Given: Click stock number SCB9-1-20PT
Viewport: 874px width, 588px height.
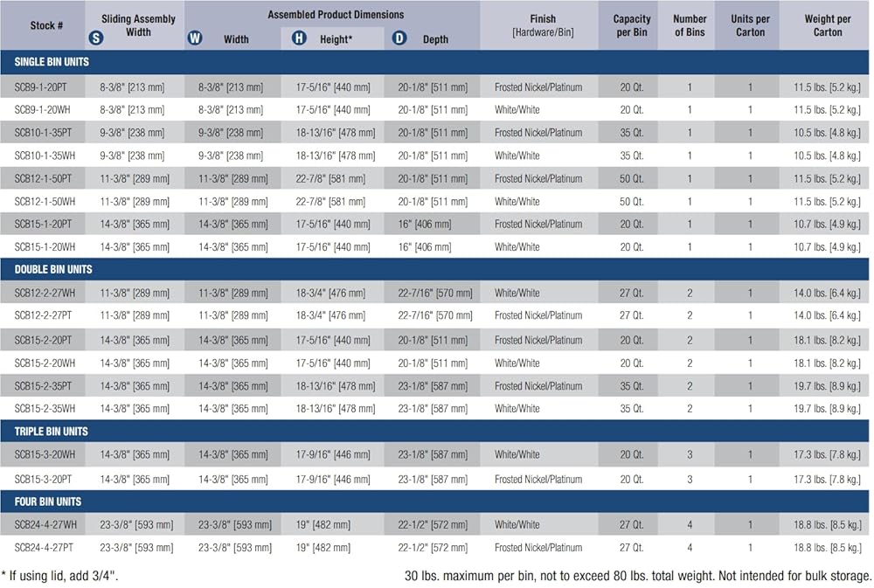Looking at the screenshot, I should click(x=44, y=87).
